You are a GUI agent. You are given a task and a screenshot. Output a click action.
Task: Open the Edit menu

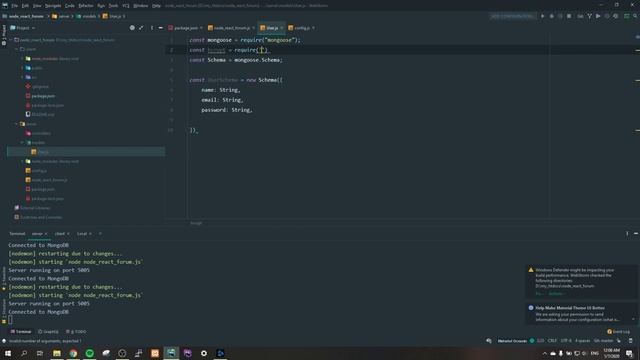(x=25, y=6)
